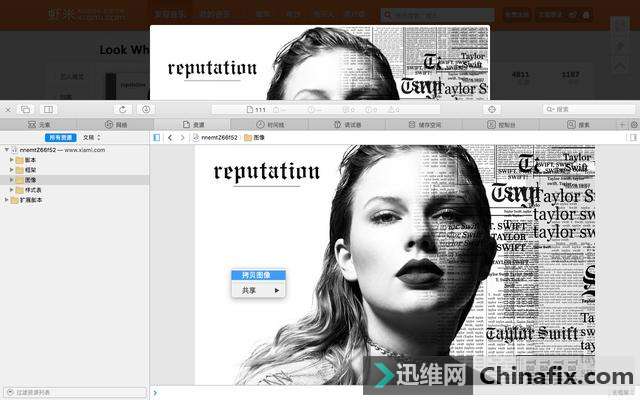Go forward with the right arrow
The image size is (640, 400).
coord(182,138)
